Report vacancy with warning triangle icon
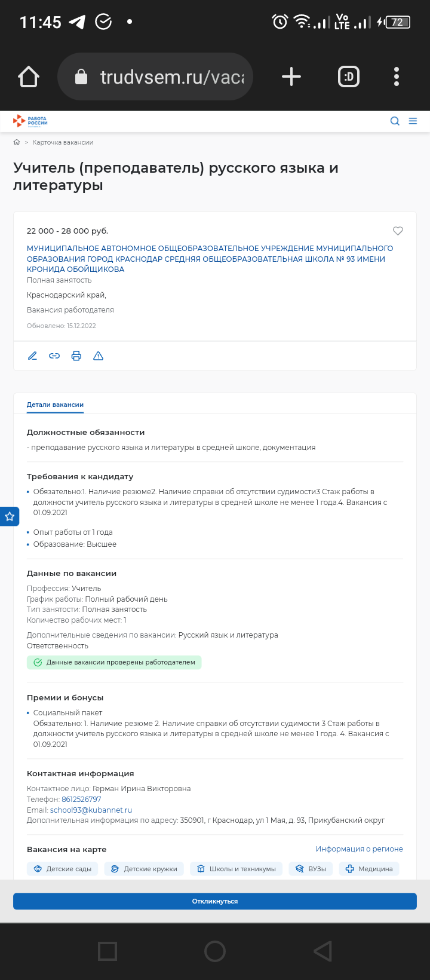This screenshot has height=980, width=430. click(99, 356)
